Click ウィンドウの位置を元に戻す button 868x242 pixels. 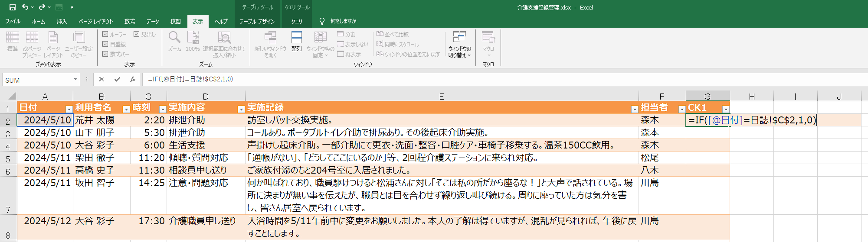(x=408, y=54)
